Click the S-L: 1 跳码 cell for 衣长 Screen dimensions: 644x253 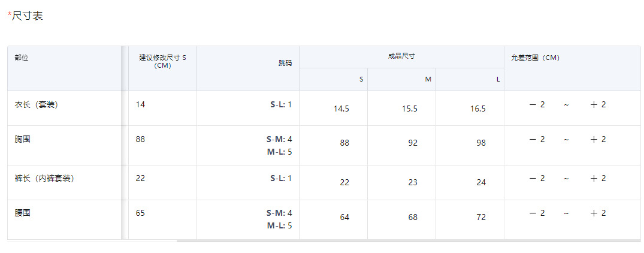(281, 104)
